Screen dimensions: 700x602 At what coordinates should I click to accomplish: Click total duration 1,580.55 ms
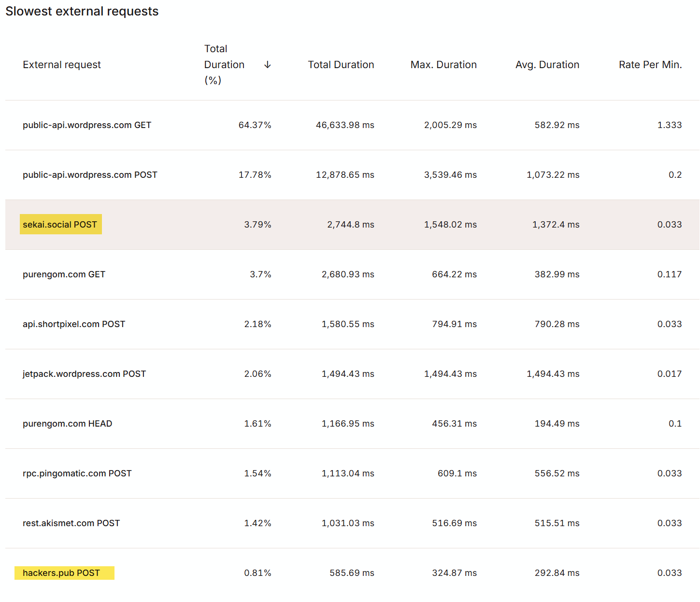348,324
